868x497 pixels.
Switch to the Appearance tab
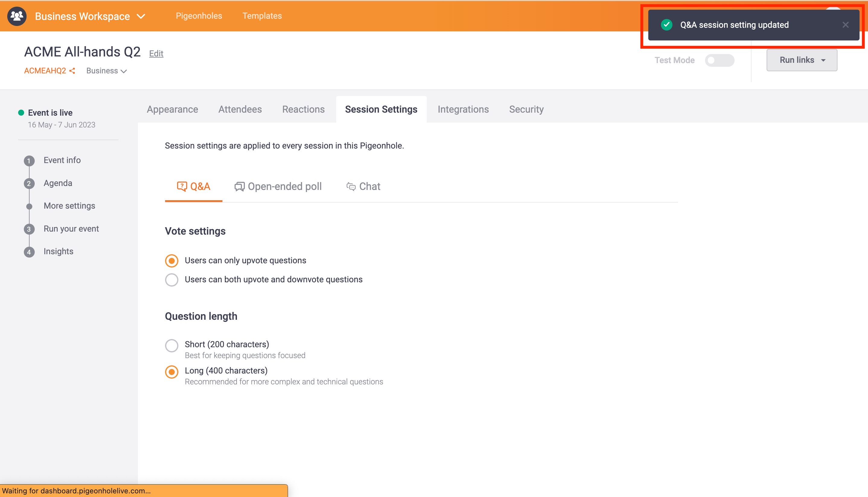point(172,109)
